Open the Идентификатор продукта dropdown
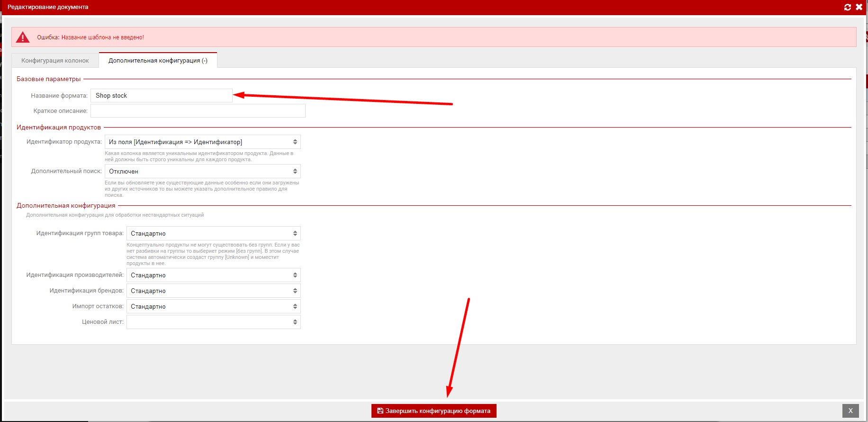868x422 pixels. tap(202, 142)
